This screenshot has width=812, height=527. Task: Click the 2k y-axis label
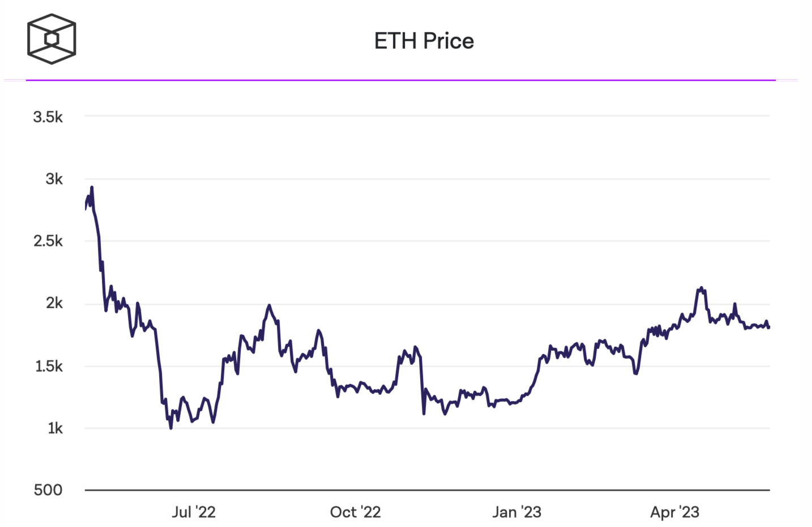click(x=54, y=303)
